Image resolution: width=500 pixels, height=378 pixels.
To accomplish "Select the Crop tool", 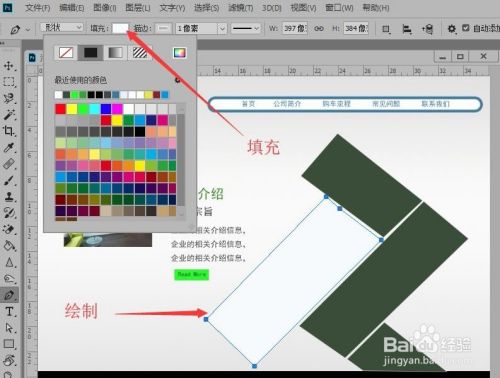I will click(x=9, y=131).
